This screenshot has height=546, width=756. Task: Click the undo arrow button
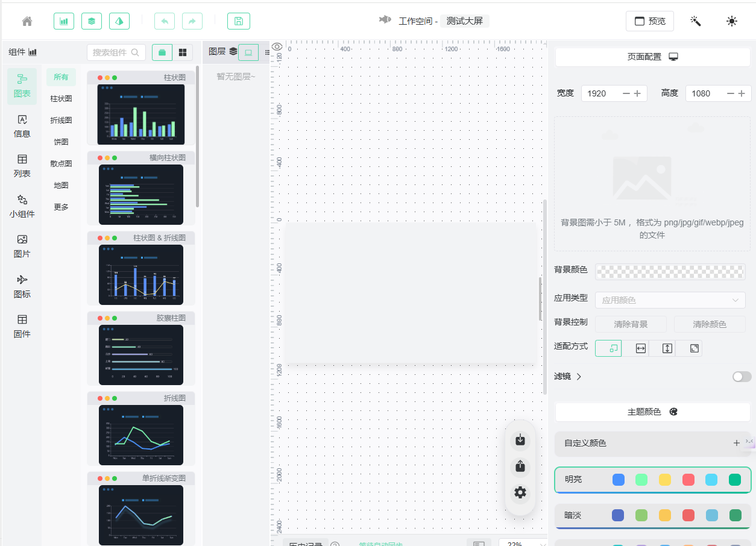tap(165, 21)
